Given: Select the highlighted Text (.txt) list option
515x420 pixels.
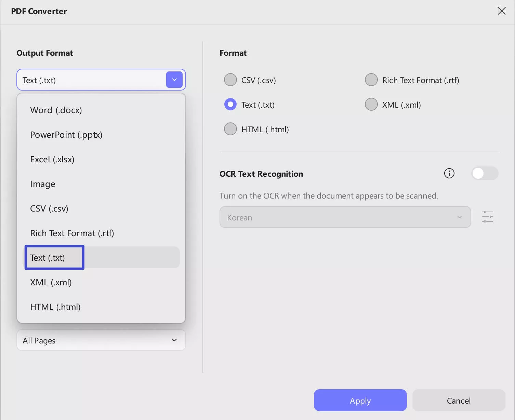Looking at the screenshot, I should [54, 257].
